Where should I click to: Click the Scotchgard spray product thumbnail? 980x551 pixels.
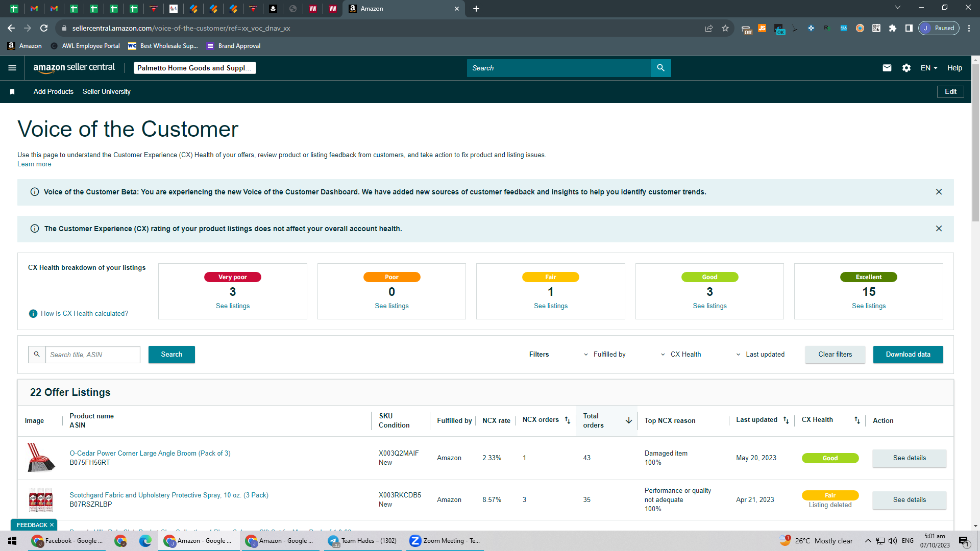41,500
